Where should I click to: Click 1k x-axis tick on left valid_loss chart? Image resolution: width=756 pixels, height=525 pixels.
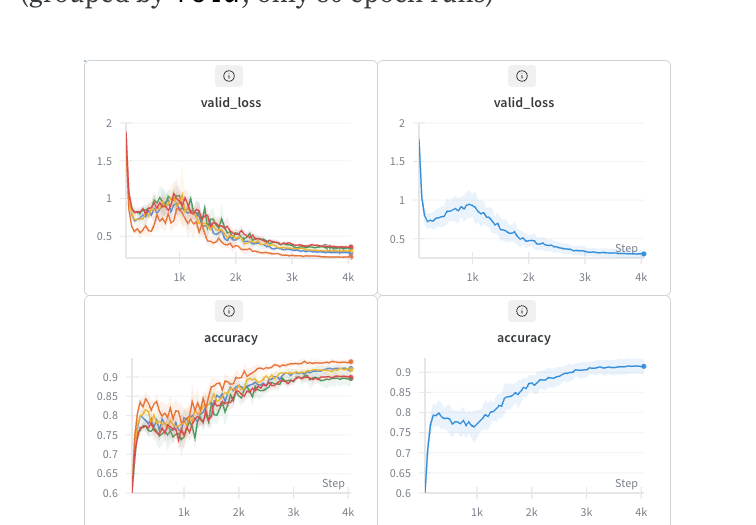coord(179,277)
